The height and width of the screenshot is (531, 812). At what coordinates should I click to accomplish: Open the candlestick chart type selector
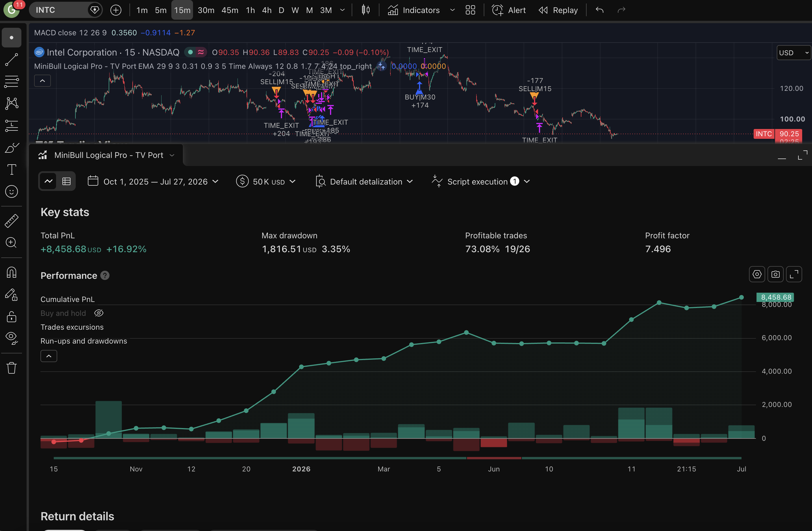coord(365,10)
